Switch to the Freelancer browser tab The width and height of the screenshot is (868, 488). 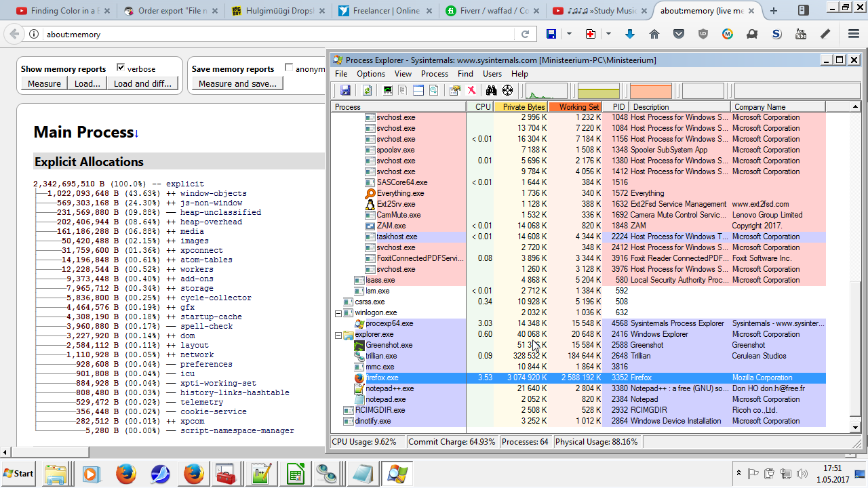(387, 11)
